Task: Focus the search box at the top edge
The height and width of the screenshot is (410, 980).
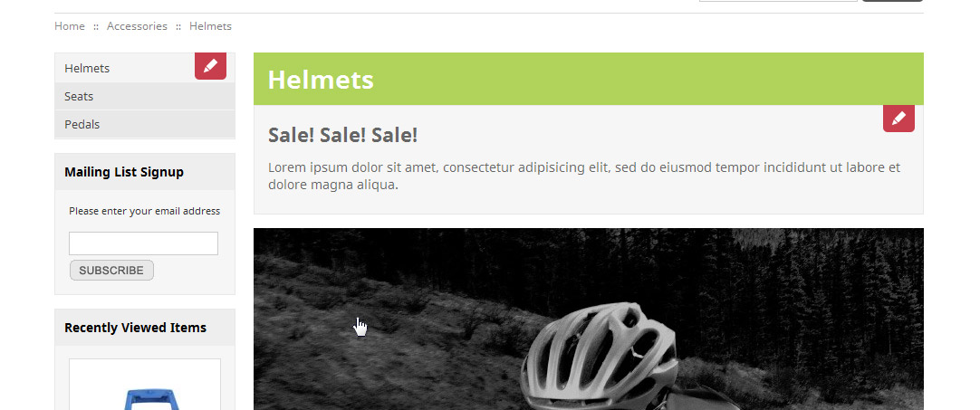Action: point(778,1)
